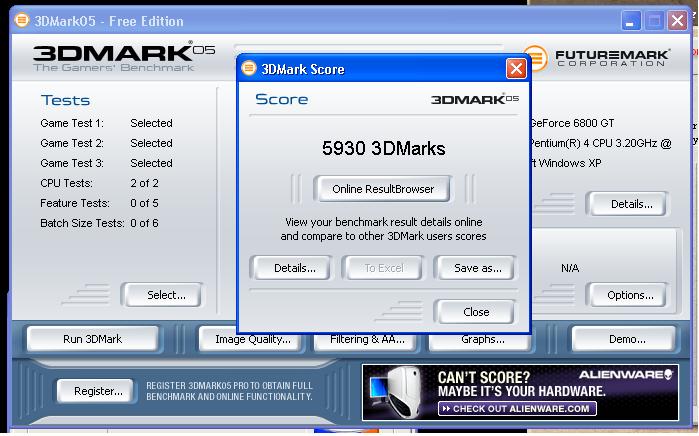Image resolution: width=699 pixels, height=436 pixels.
Task: Click the benchmark result description text
Action: (383, 229)
